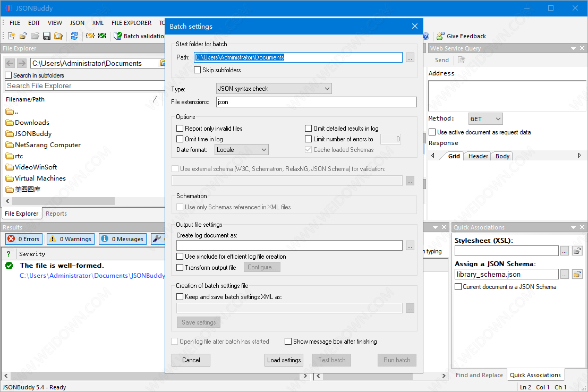This screenshot has width=588, height=392.
Task: Click the blue refresh arrows icon
Action: click(x=74, y=36)
